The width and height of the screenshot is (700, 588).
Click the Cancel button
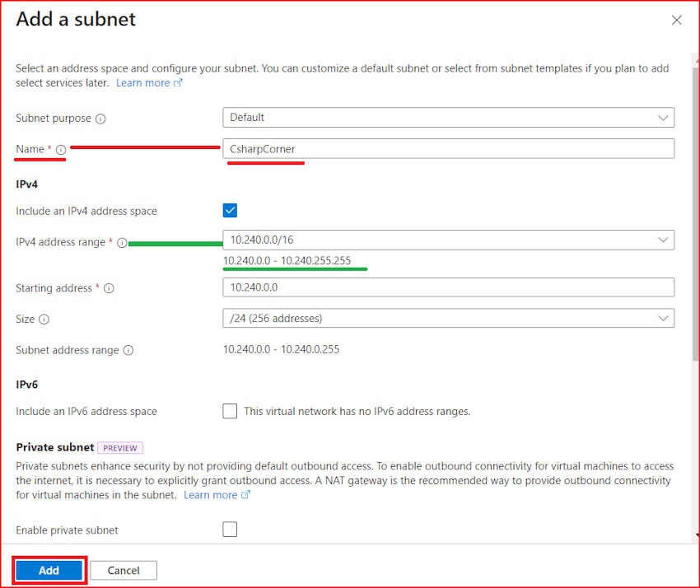pyautogui.click(x=124, y=570)
